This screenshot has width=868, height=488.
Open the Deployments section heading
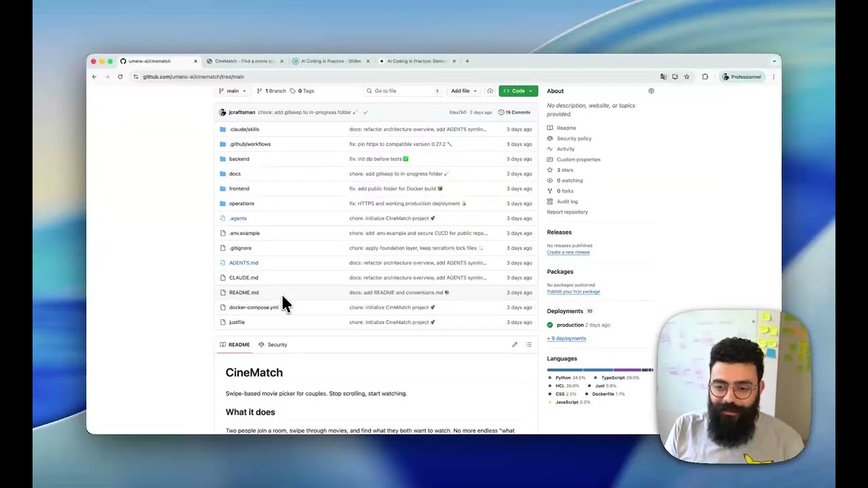click(x=565, y=311)
